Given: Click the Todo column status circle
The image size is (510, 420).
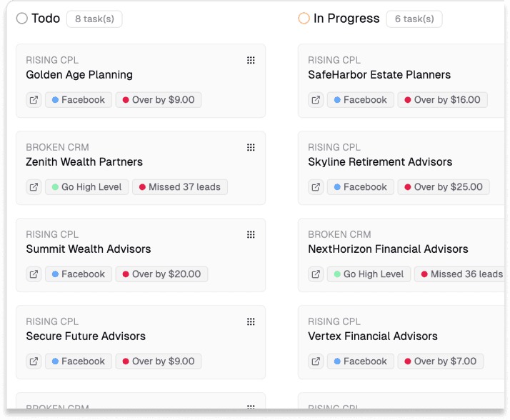Looking at the screenshot, I should 22,19.
